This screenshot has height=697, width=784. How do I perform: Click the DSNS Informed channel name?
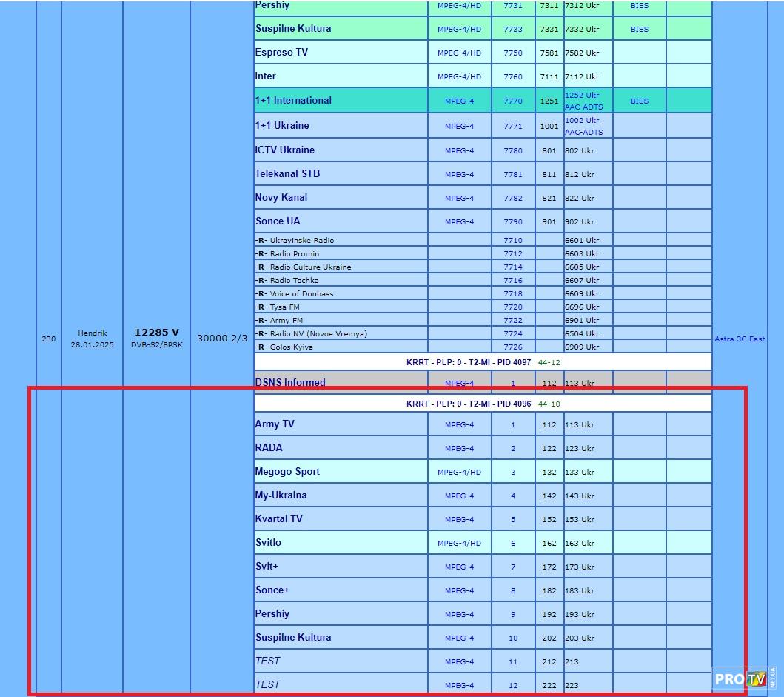pos(290,382)
